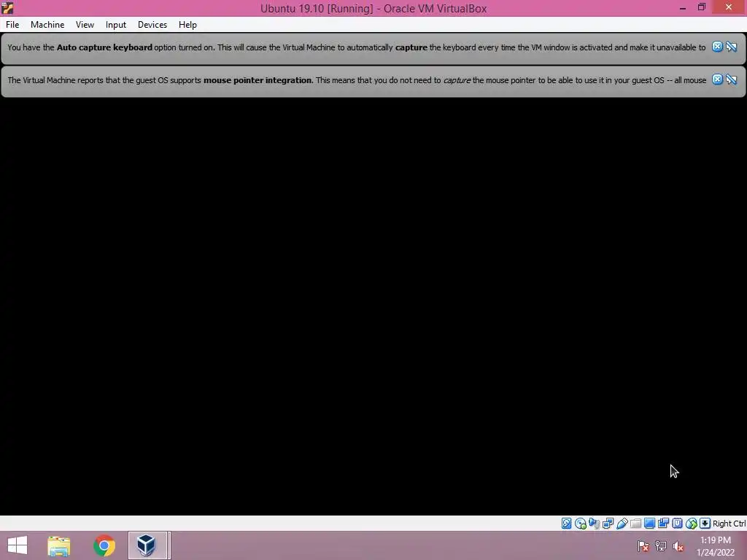Click the shared folders indicator
The height and width of the screenshot is (560, 747).
point(635,524)
